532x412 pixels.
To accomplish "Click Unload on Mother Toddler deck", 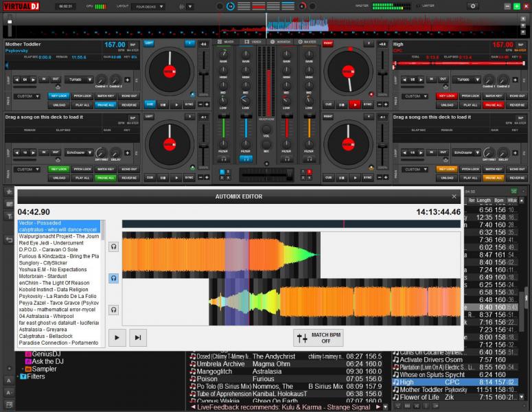I will click(59, 105).
